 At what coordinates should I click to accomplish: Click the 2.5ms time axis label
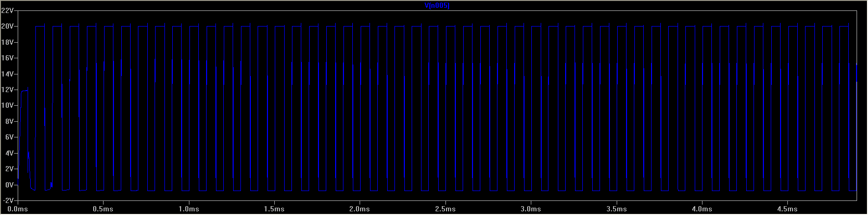pos(445,209)
